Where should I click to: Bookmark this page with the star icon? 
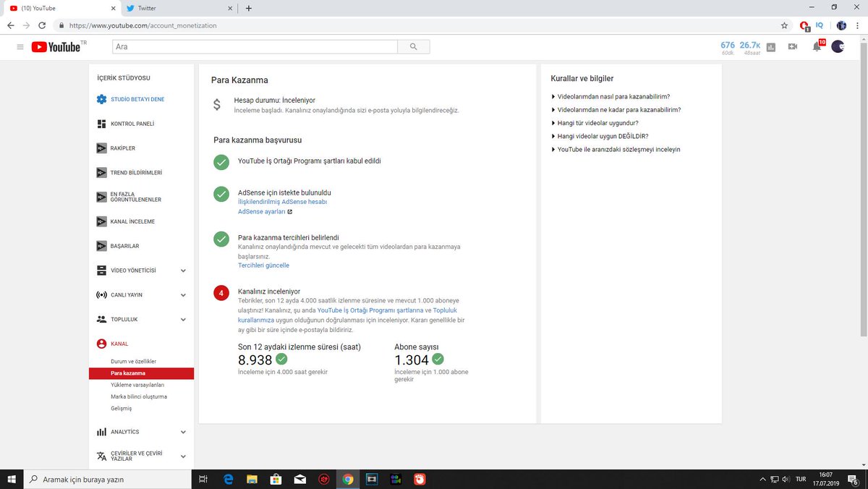(785, 25)
